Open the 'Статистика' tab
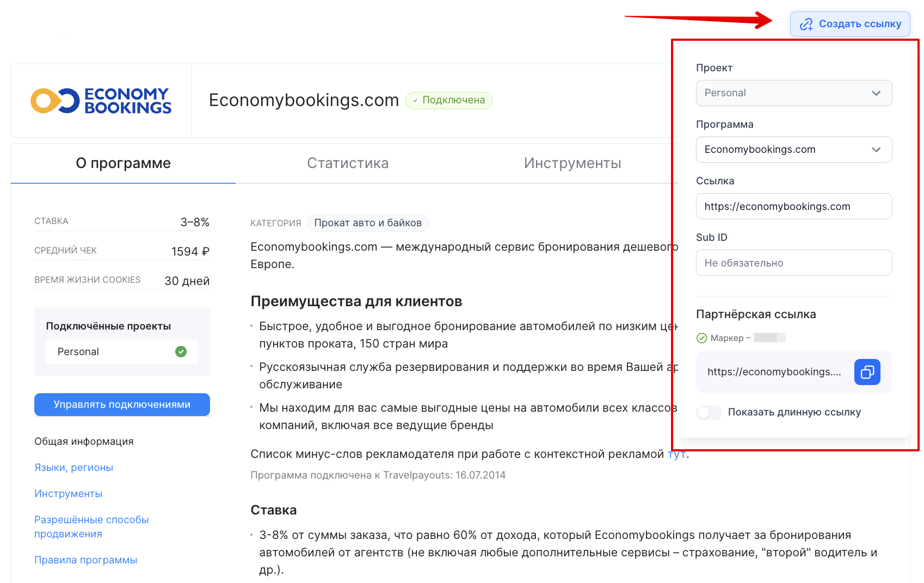Image resolution: width=924 pixels, height=583 pixels. click(348, 163)
